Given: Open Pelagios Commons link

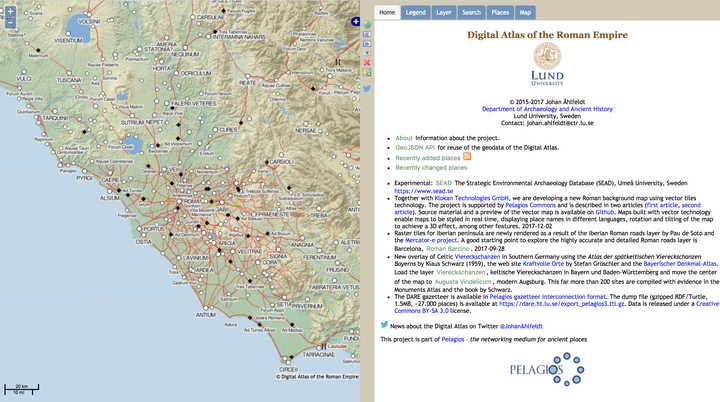Looking at the screenshot, I should click(530, 205).
